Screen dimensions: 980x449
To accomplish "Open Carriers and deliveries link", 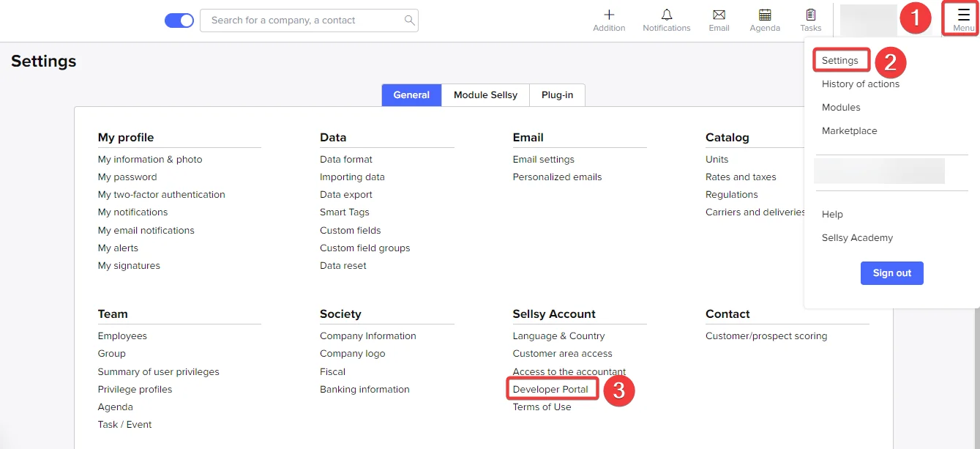I will [755, 212].
